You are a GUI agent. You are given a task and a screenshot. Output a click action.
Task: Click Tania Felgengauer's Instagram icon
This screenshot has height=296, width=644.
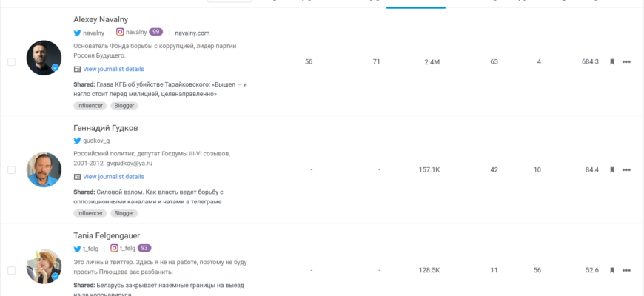[114, 249]
